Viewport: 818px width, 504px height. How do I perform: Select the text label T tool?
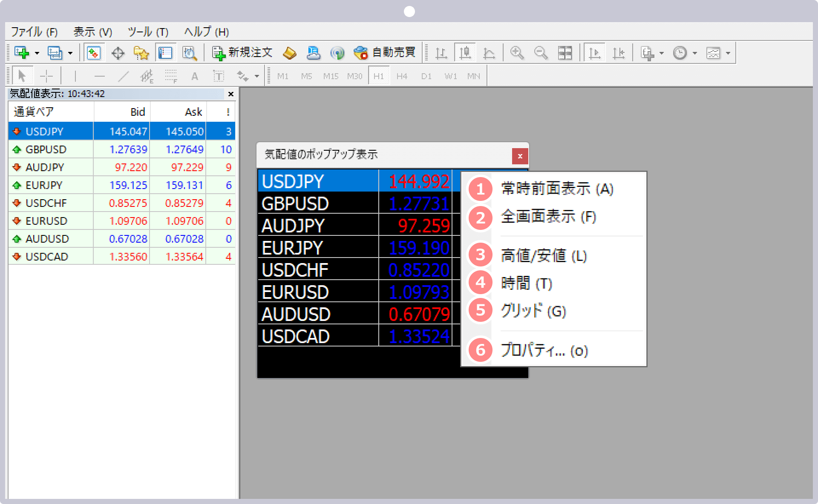tap(219, 76)
